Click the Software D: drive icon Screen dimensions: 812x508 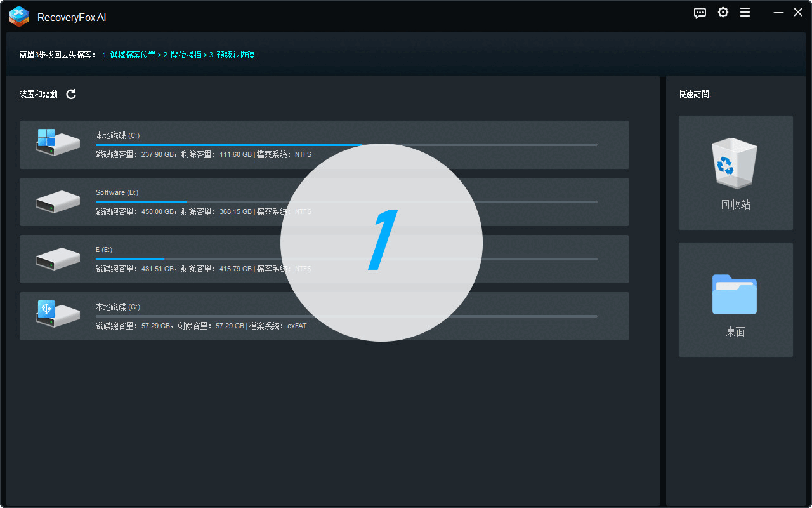[57, 202]
